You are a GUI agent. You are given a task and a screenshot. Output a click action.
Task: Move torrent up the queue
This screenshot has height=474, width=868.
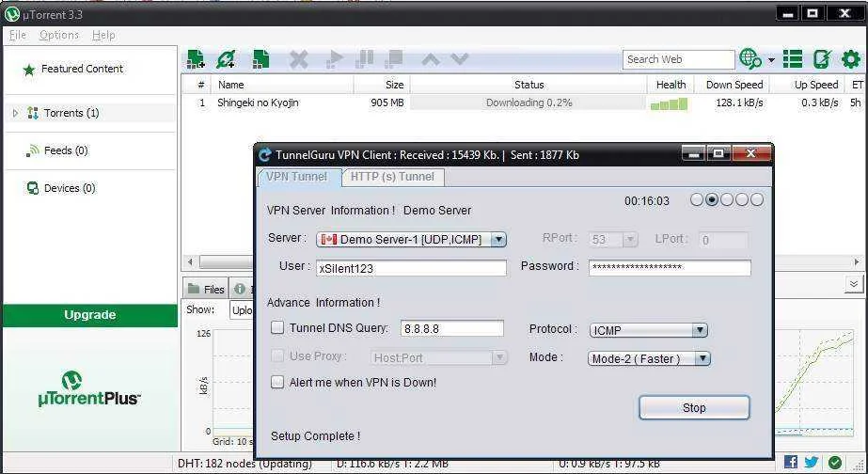pos(431,59)
